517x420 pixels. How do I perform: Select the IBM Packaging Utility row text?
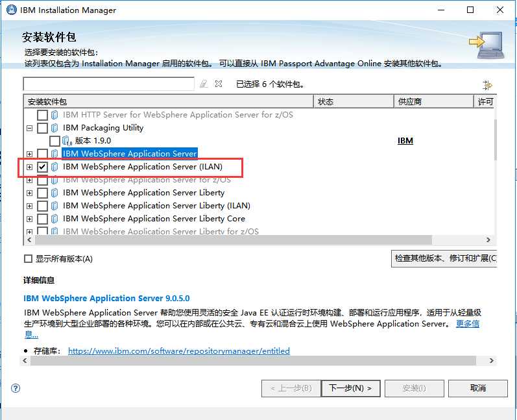103,128
